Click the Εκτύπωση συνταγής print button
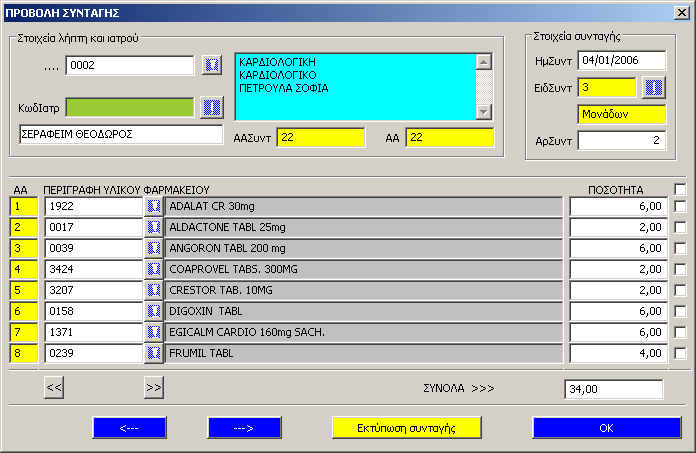 [x=407, y=428]
